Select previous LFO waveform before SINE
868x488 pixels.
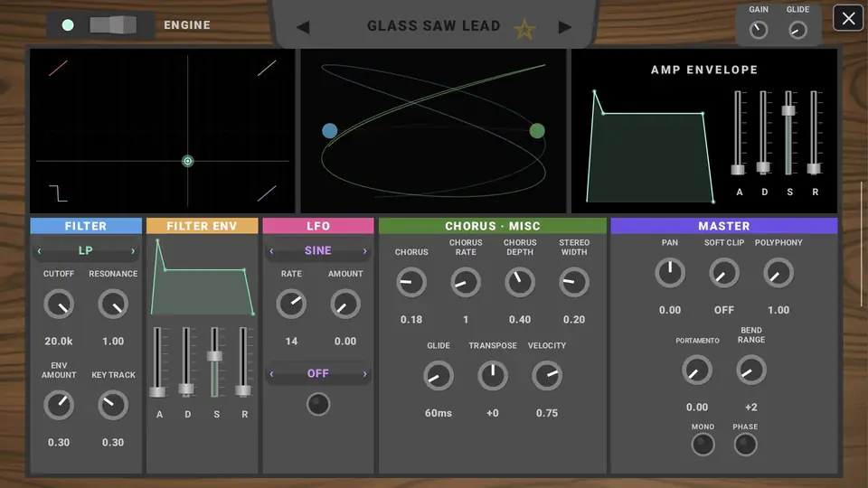coord(271,251)
